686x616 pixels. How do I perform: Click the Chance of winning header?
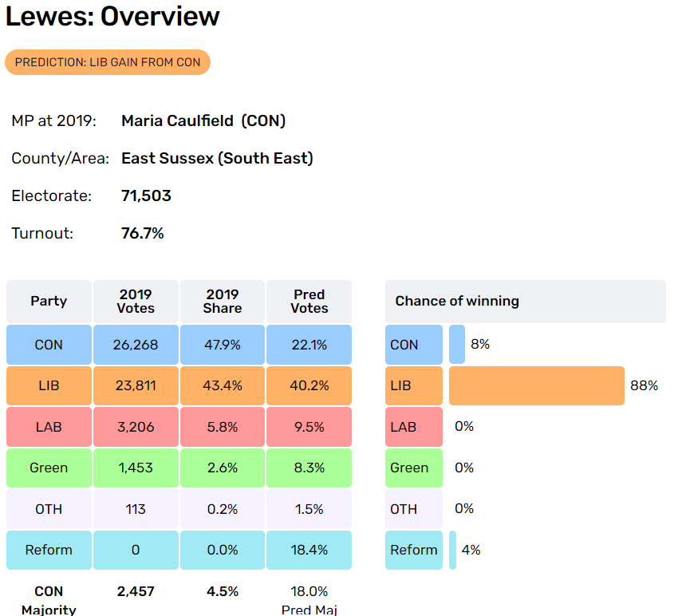point(526,302)
